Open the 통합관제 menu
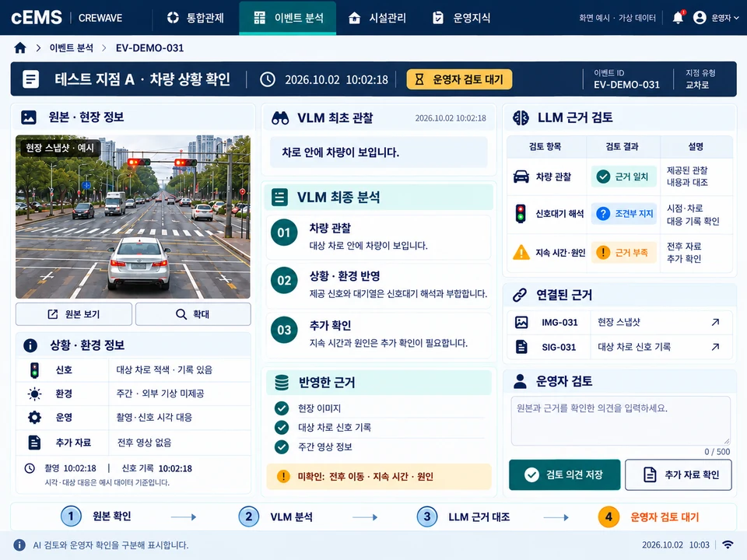 click(195, 18)
